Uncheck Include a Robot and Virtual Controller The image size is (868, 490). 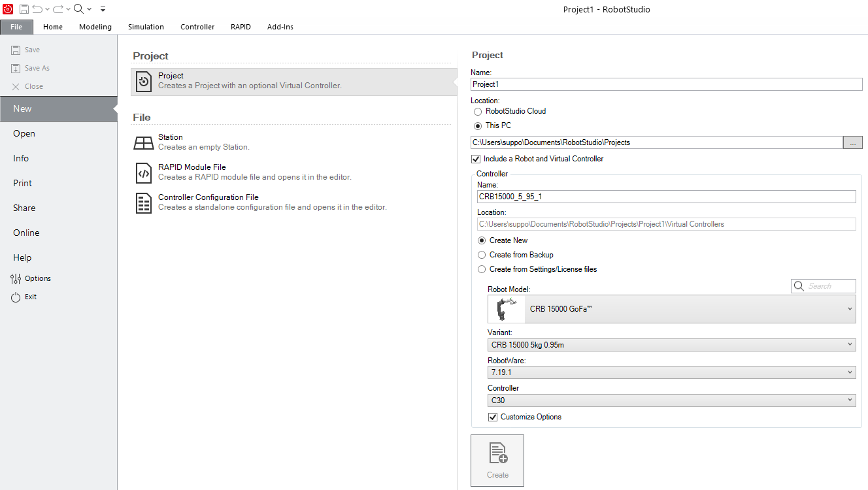476,159
